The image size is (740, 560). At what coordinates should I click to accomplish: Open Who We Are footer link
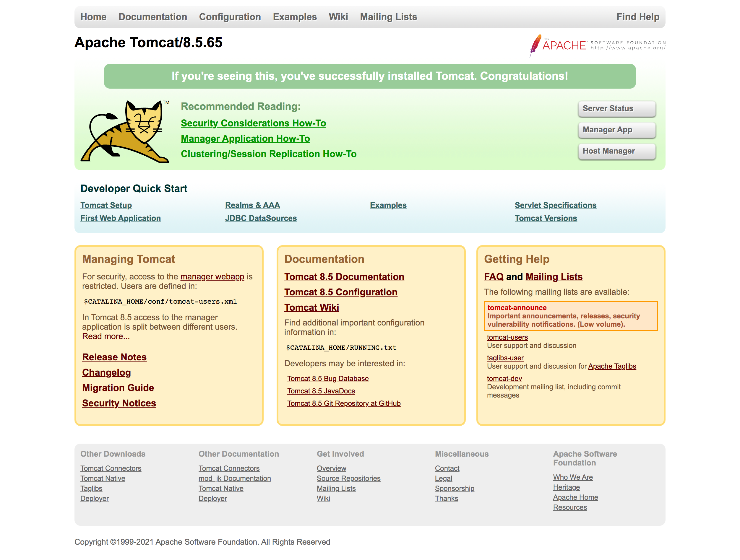coord(573,477)
